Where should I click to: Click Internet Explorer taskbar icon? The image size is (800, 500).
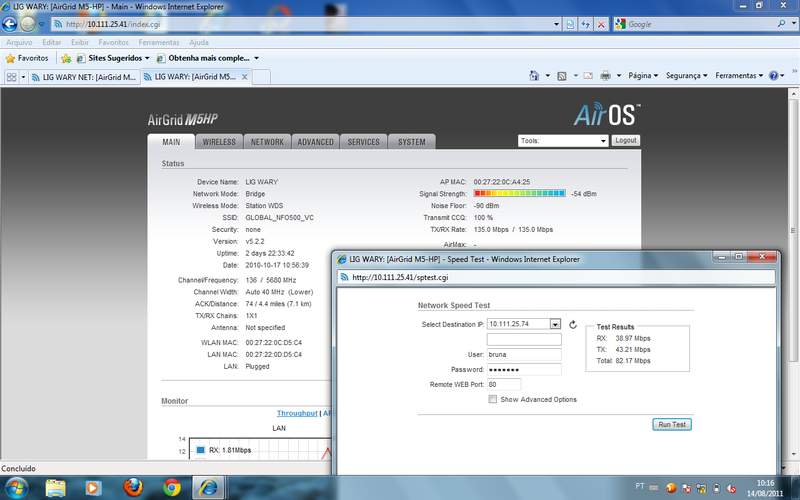coord(208,488)
